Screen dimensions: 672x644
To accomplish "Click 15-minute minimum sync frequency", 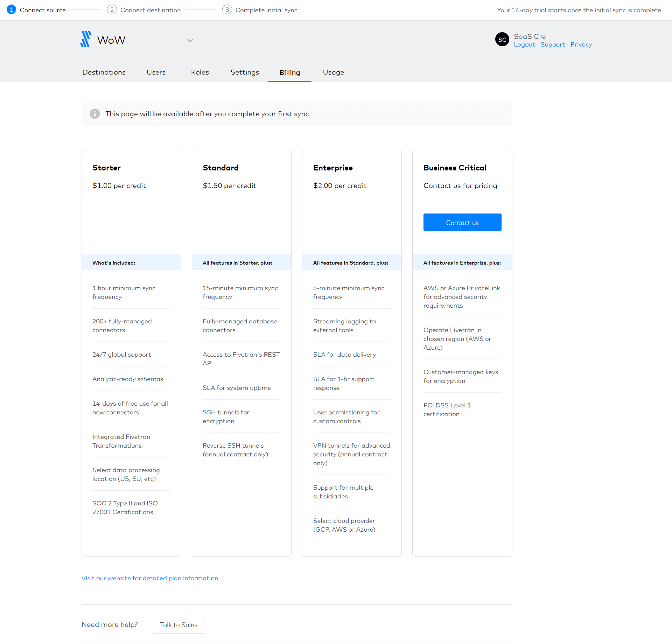I will point(240,292).
